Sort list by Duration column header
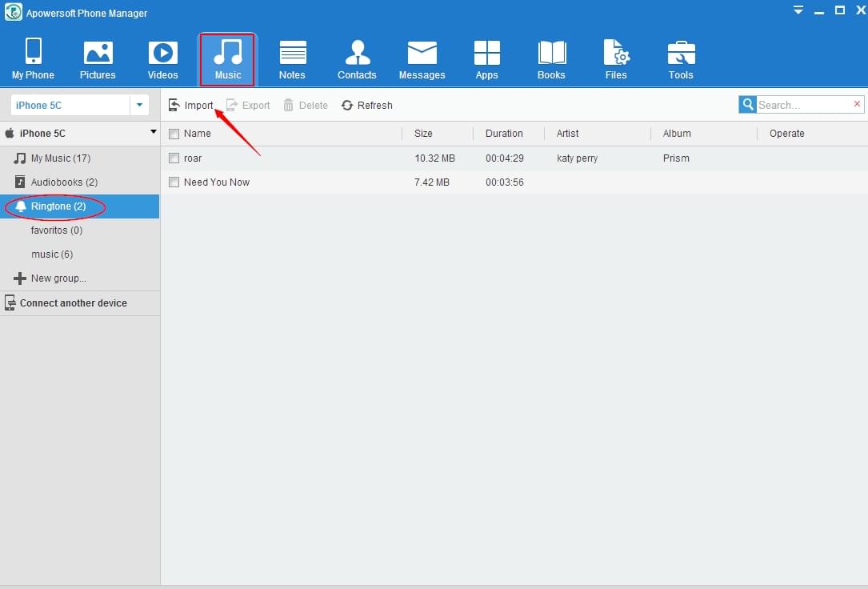868x589 pixels. tap(504, 134)
